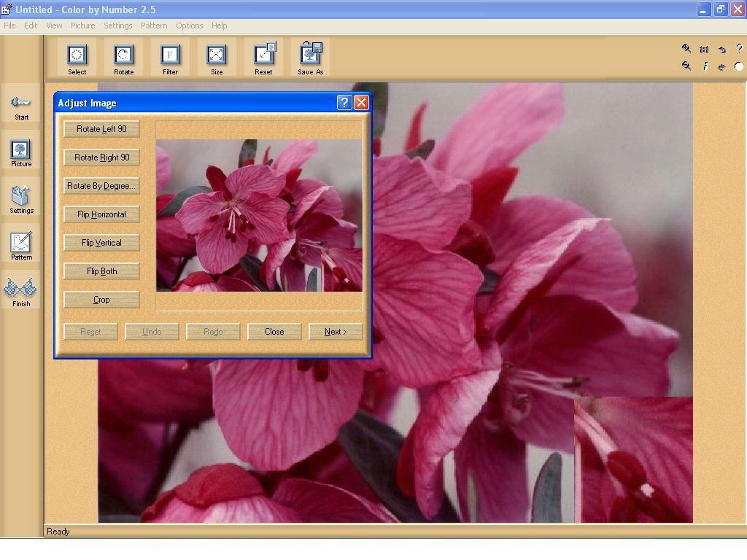Viewport: 747px width, 560px height.
Task: Zoom out with the magnifier minus icon
Action: pyautogui.click(x=686, y=66)
